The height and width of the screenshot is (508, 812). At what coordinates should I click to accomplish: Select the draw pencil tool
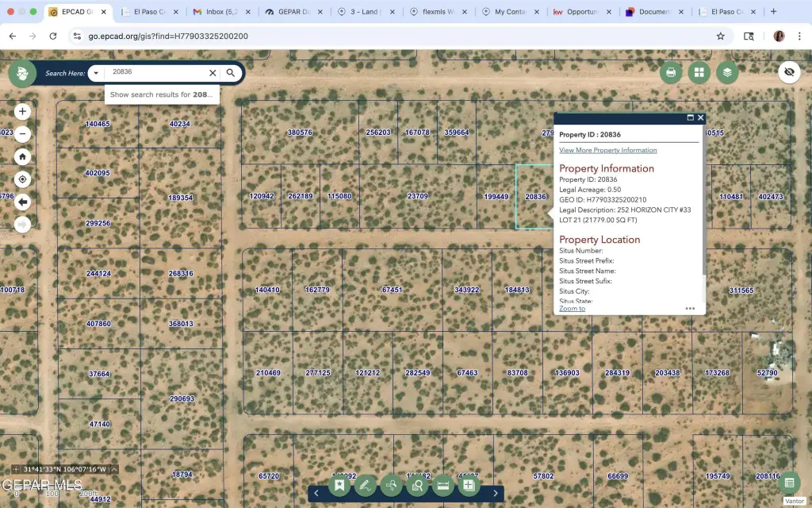coord(365,485)
